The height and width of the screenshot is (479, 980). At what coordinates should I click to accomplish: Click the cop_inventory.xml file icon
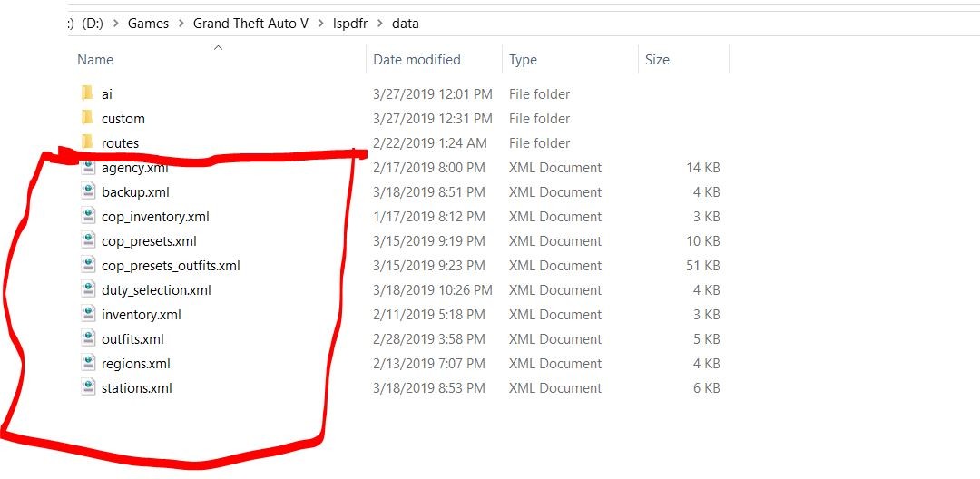[88, 216]
